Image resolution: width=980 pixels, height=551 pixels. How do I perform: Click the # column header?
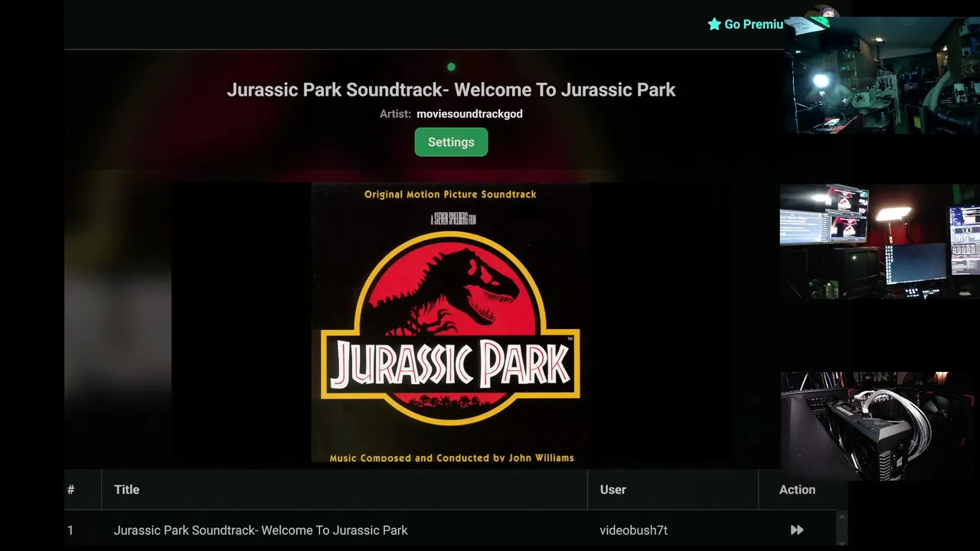tap(70, 490)
